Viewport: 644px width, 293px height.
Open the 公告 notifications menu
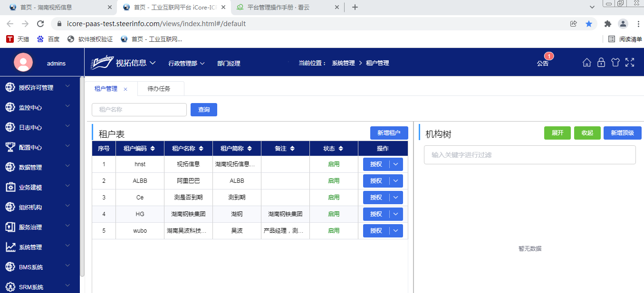(543, 63)
